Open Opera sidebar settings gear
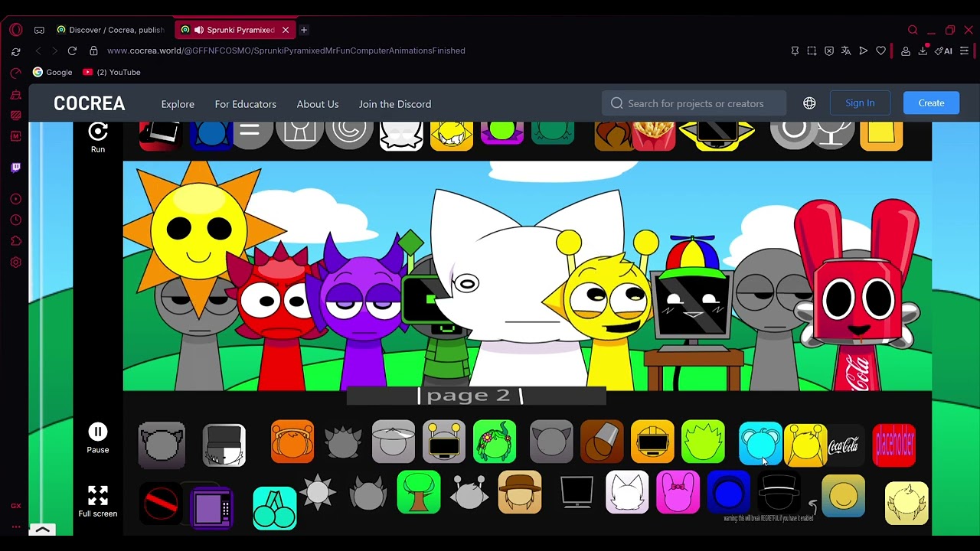The image size is (980, 551). click(x=15, y=262)
